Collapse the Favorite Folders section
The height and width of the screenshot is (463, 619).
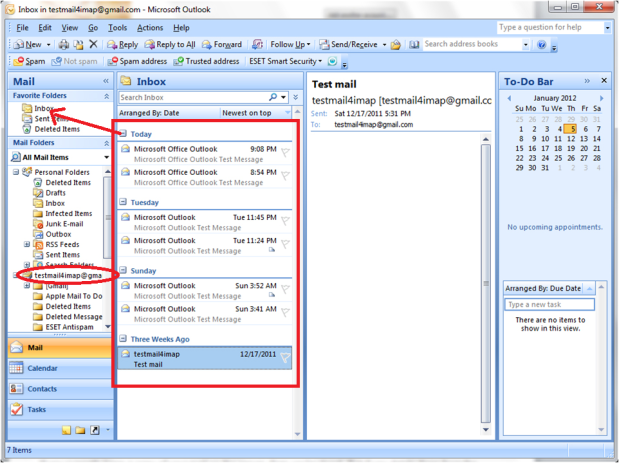tap(107, 96)
